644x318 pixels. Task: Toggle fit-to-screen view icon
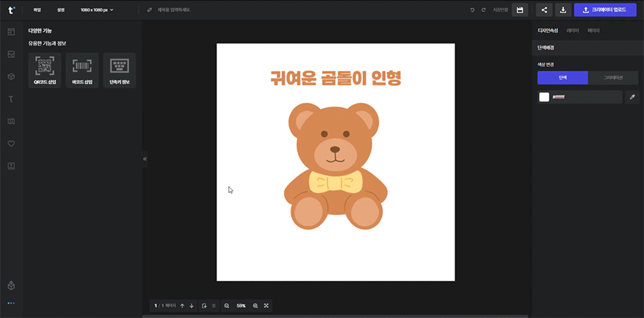coord(266,306)
